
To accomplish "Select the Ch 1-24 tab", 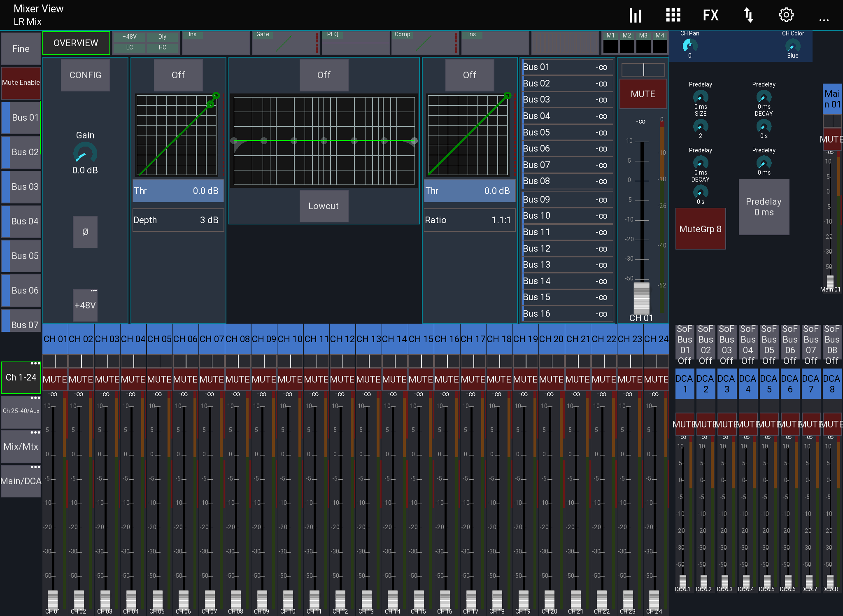I will [21, 378].
